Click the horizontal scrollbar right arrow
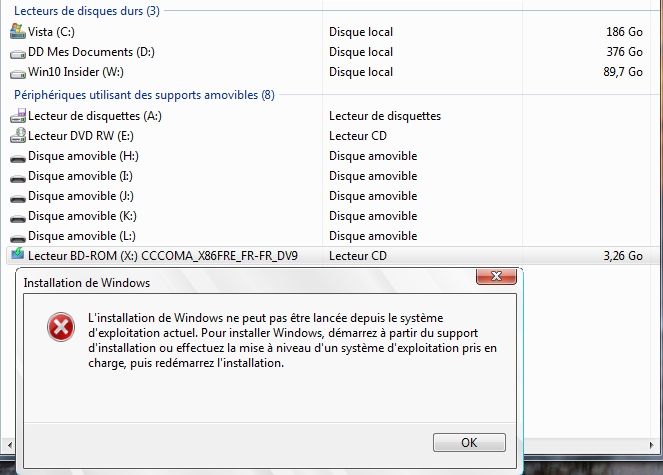Viewport: 663px width, 475px height. (652, 445)
